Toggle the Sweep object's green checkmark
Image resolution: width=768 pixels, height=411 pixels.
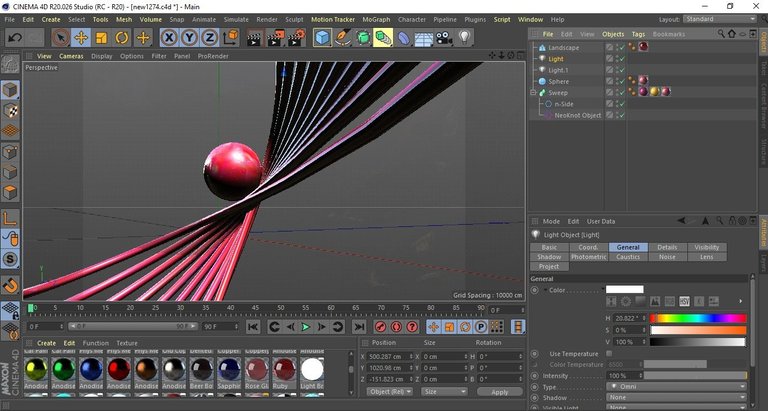622,93
